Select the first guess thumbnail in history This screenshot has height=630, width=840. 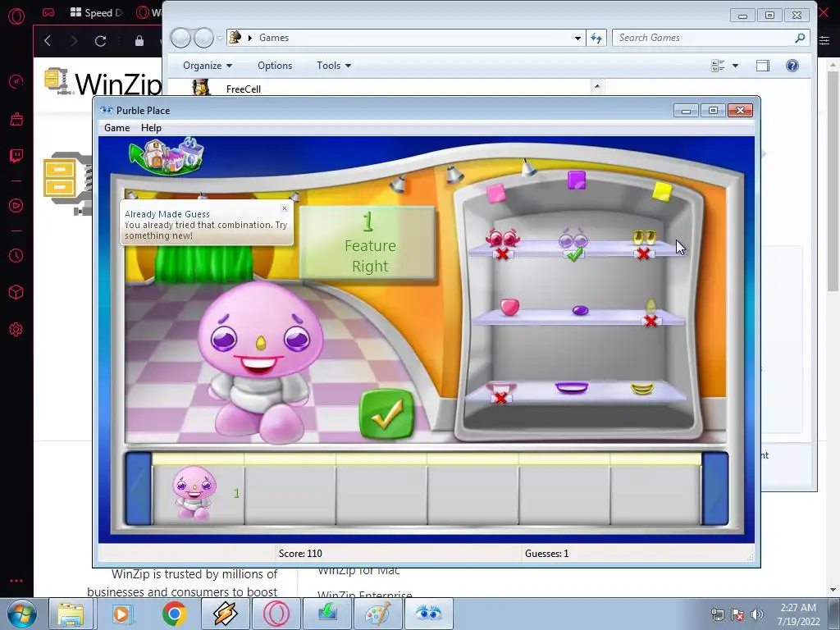coord(194,493)
